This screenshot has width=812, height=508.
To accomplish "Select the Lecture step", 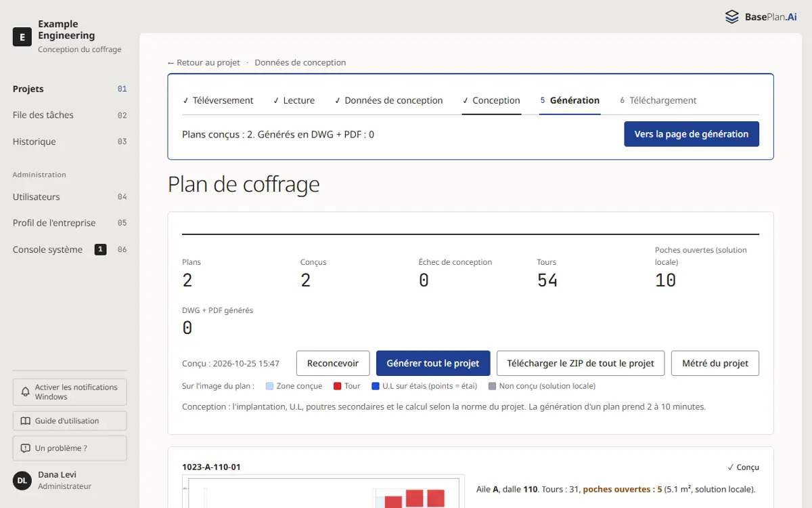I will pos(294,100).
